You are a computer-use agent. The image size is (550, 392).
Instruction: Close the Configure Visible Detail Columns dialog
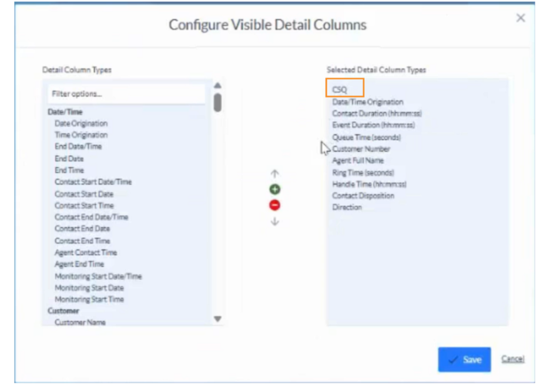[x=520, y=18]
